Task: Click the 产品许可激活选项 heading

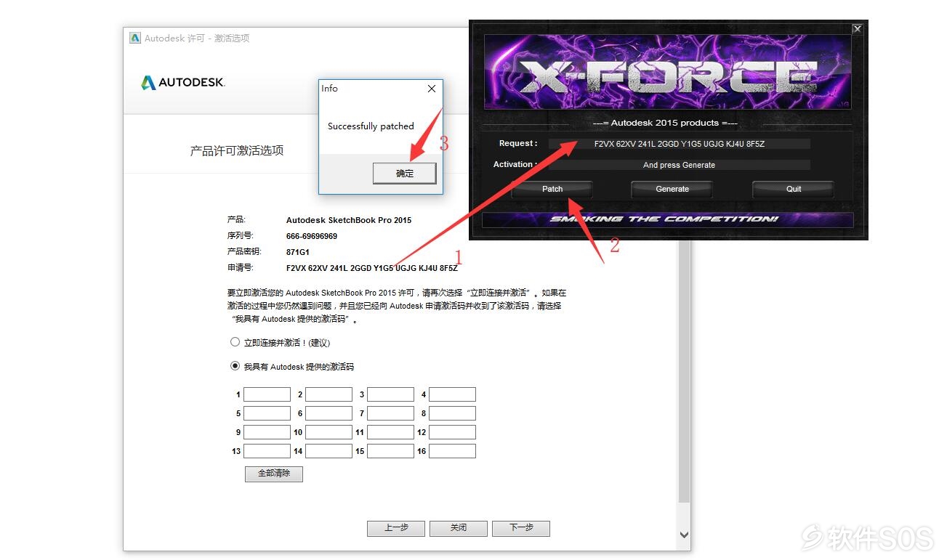Action: click(237, 151)
